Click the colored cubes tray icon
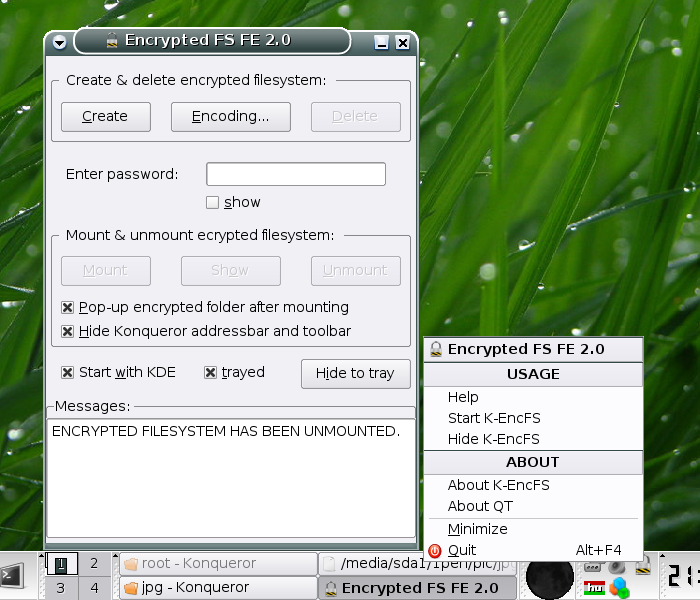 (619, 588)
